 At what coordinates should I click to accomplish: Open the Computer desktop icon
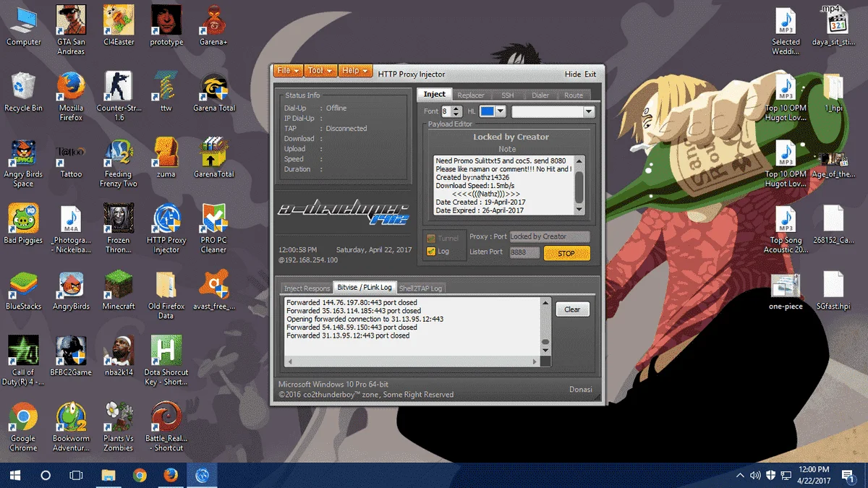(24, 27)
